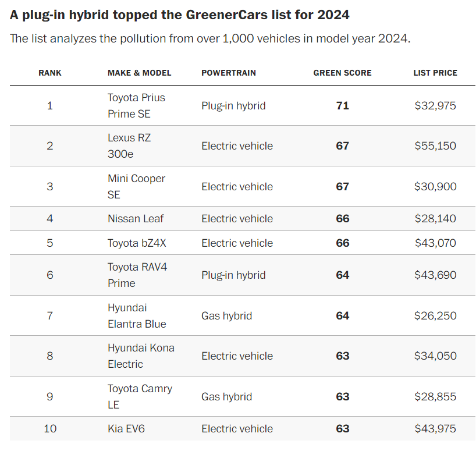Click the Toyota bZ4X model name
Viewport: 476px width, 451px height.
click(x=137, y=243)
